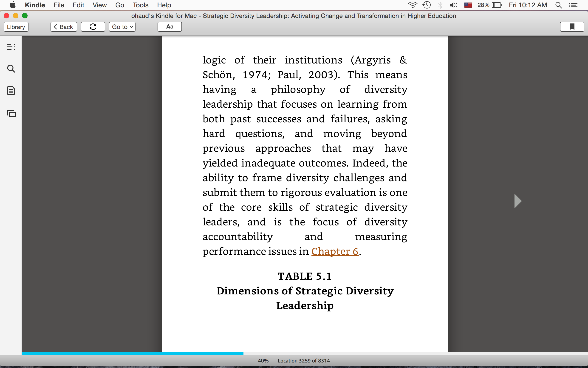Open Spotlight search magnifier
This screenshot has height=368, width=588.
[559, 5]
